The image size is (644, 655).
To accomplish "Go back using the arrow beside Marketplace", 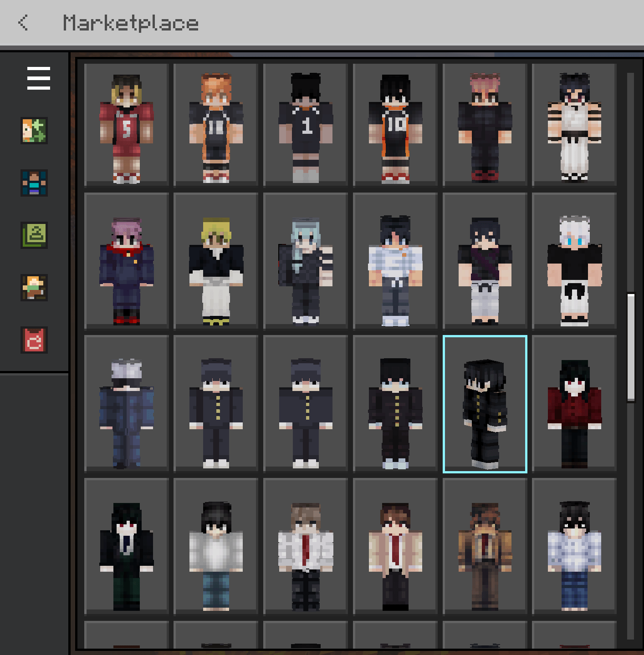I will (23, 22).
